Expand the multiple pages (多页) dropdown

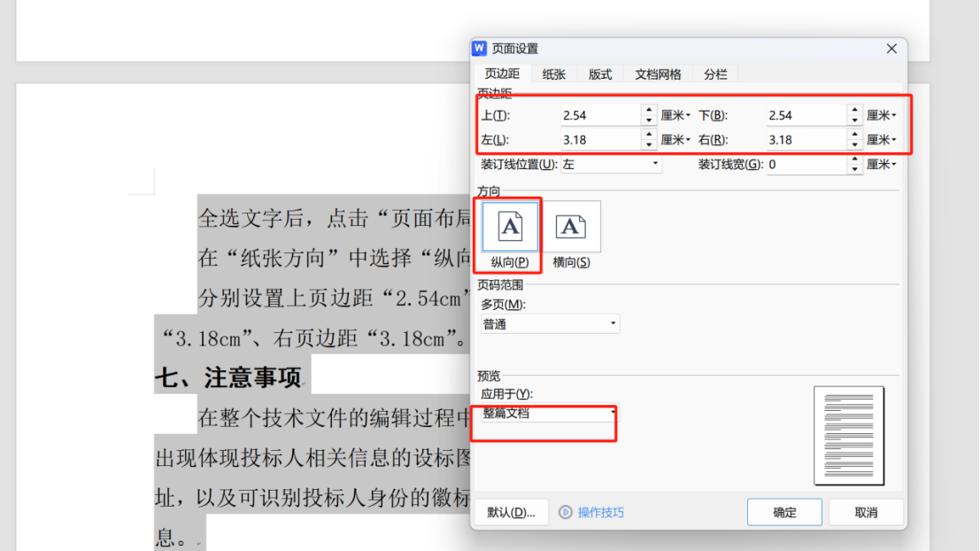pyautogui.click(x=613, y=324)
